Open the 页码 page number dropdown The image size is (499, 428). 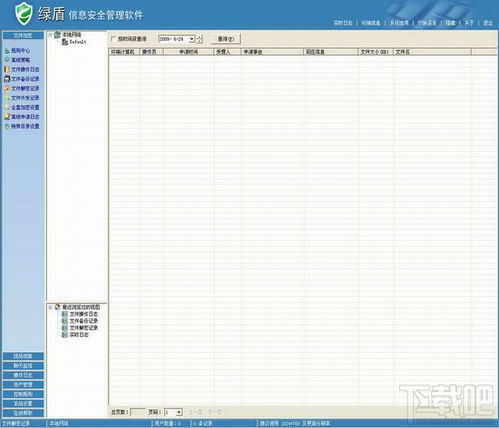click(x=179, y=413)
